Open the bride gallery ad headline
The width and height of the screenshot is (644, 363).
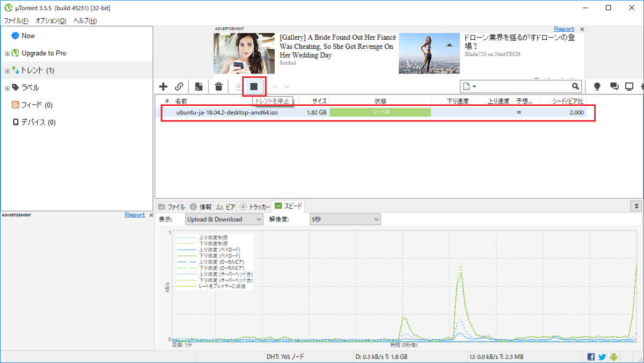tap(338, 46)
